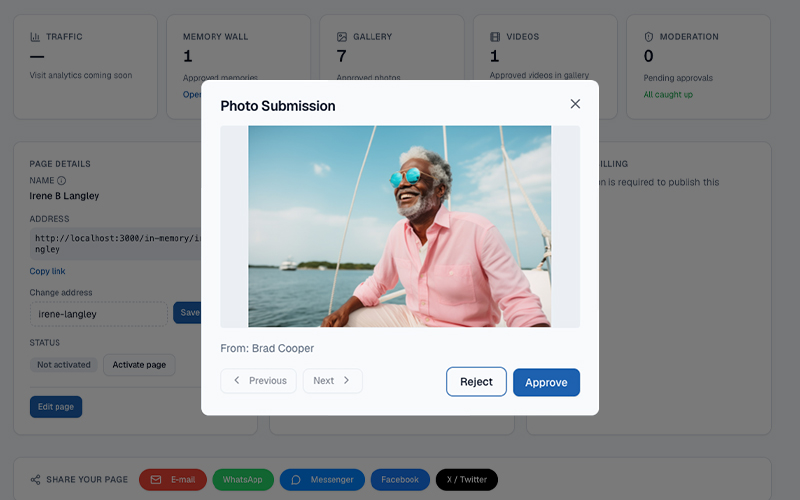
Task: Click the page address URL box
Action: point(116,244)
